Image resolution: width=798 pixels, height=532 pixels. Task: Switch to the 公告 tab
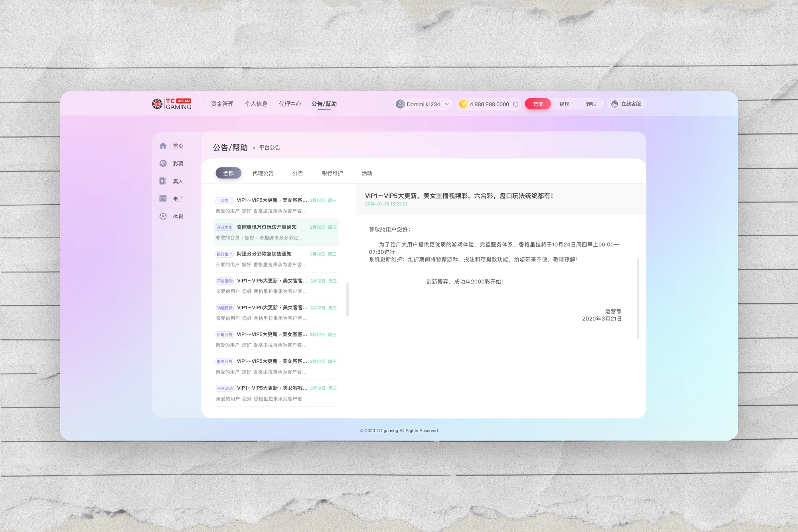[x=298, y=173]
